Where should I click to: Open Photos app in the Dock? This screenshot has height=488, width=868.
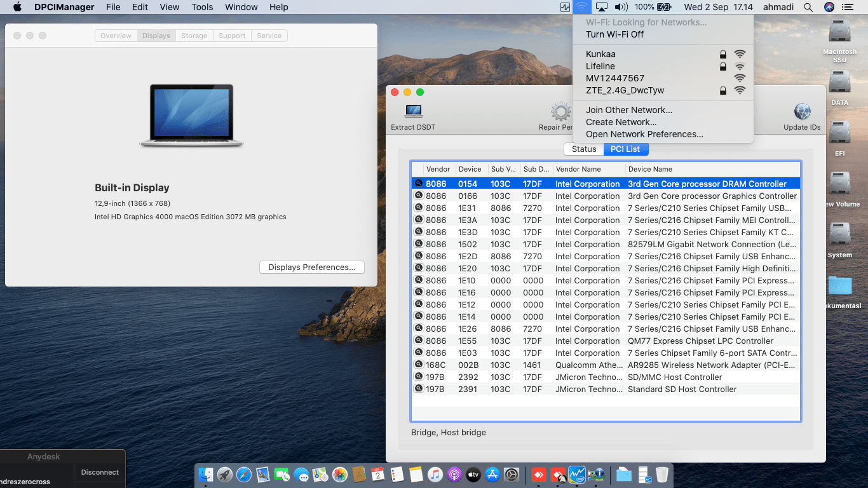[339, 474]
